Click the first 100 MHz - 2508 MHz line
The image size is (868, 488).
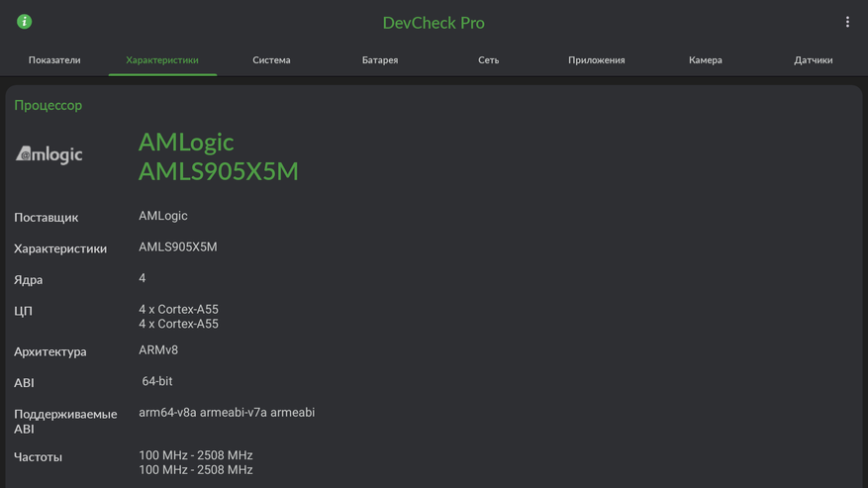pyautogui.click(x=195, y=455)
